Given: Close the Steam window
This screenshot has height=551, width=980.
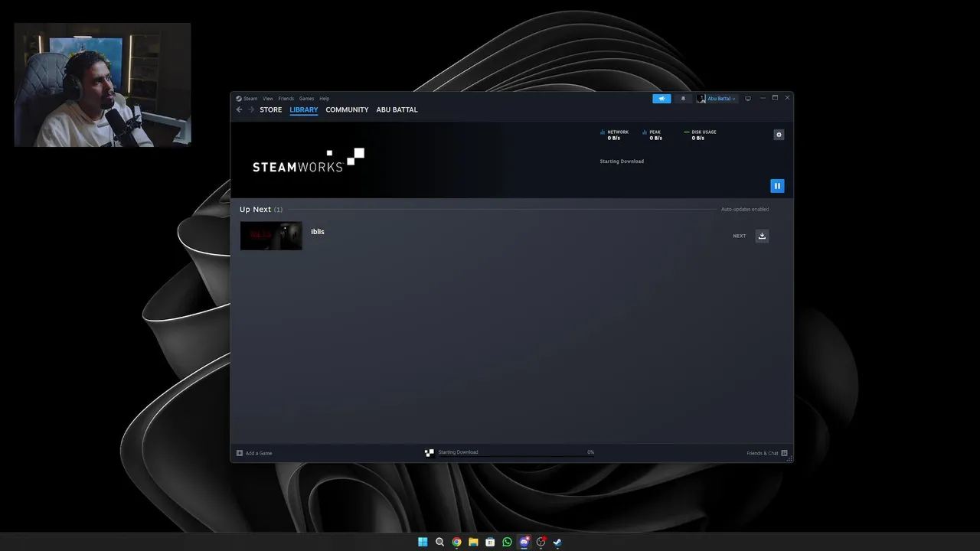Looking at the screenshot, I should click(x=787, y=98).
